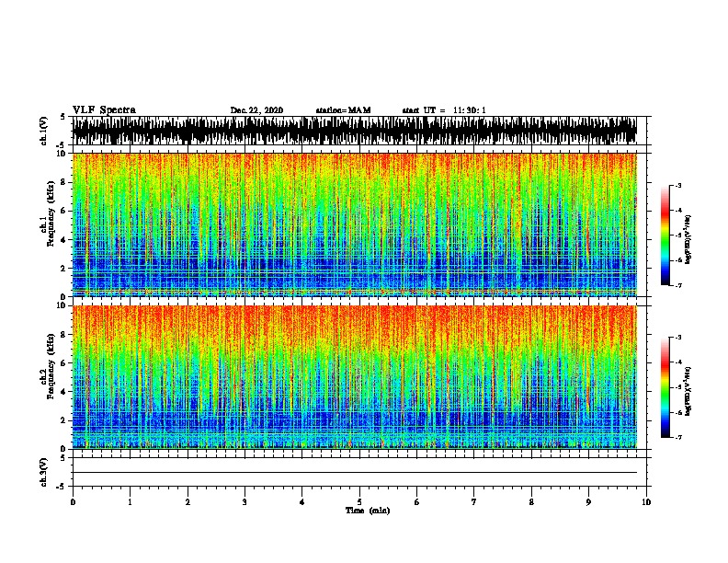Click the time axis tick label "1"
This screenshot has width=728, height=563.
click(130, 502)
